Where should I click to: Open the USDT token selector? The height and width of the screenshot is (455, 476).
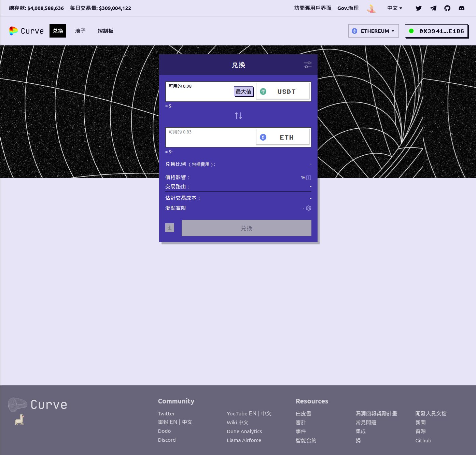283,91
